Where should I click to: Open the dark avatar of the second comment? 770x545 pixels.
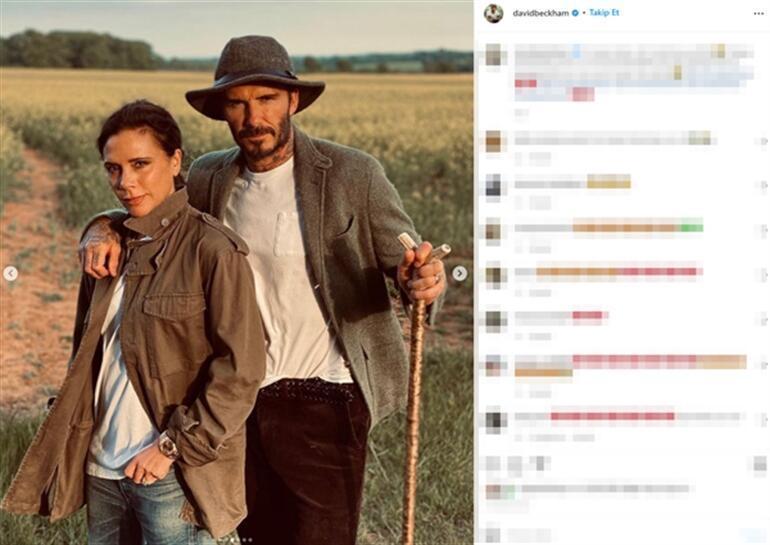(x=494, y=185)
